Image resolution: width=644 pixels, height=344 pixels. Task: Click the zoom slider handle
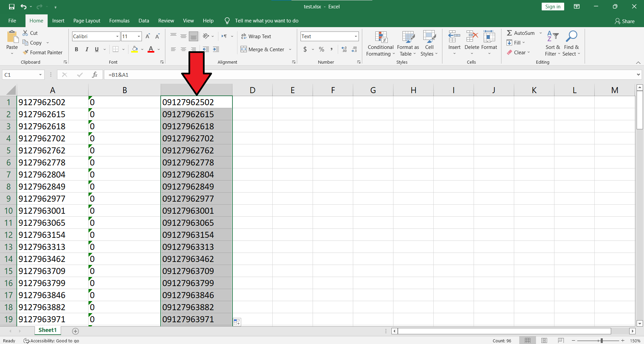(601, 341)
